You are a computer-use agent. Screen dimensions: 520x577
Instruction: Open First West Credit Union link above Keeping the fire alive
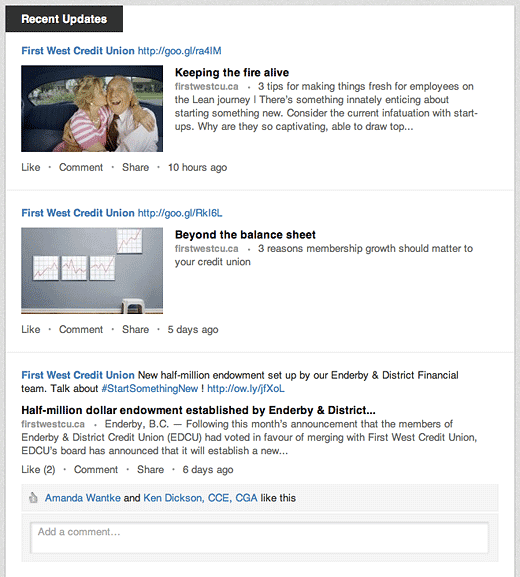point(78,51)
